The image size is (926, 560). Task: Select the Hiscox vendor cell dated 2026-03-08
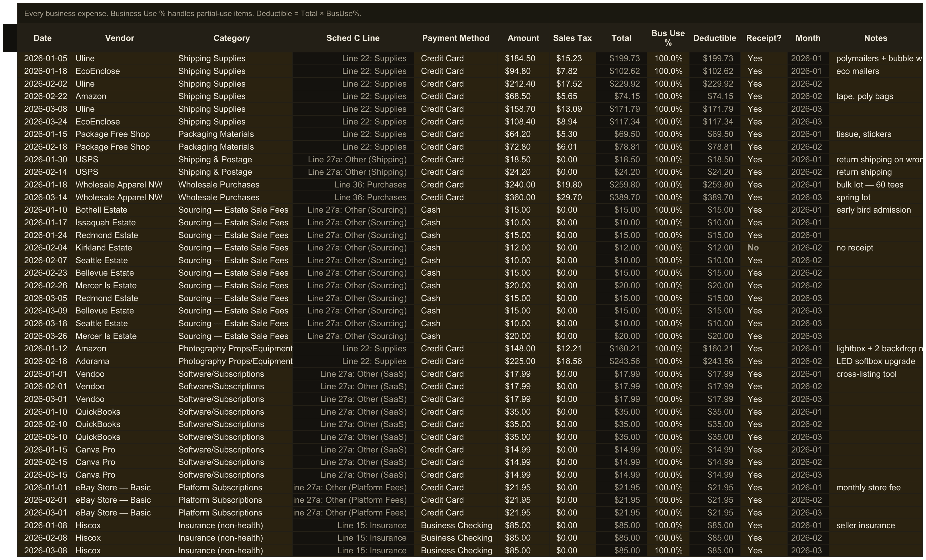coord(120,551)
